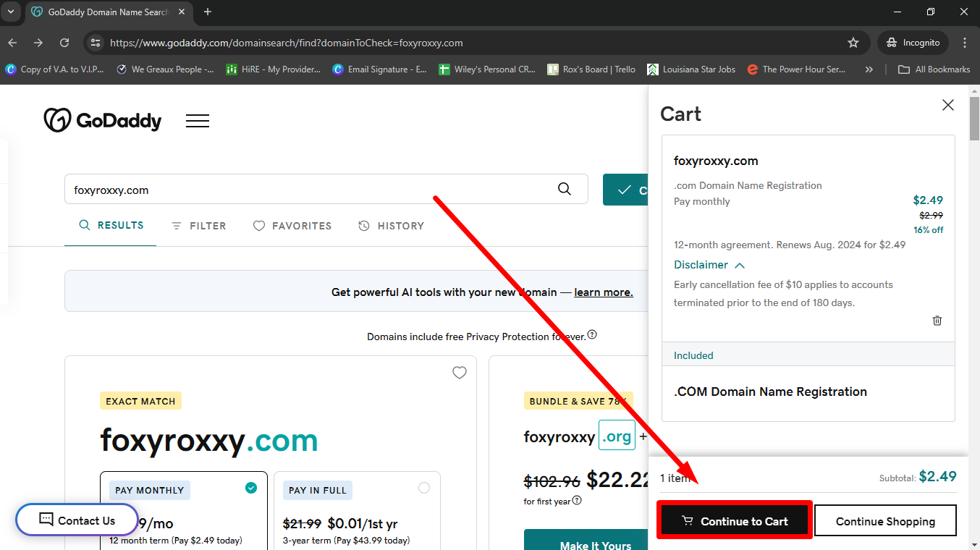Screen dimensions: 980x550
Task: Go back with browser back arrow
Action: coord(12,43)
